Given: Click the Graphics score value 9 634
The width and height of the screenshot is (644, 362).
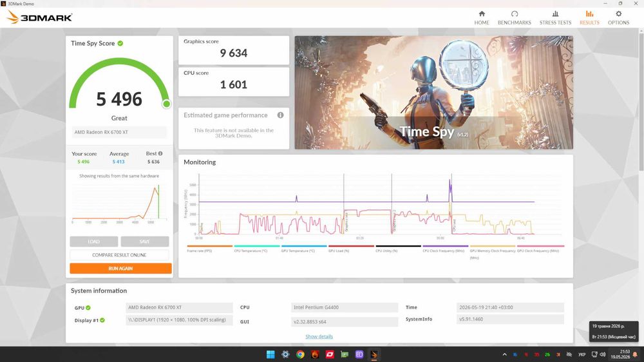Looking at the screenshot, I should [234, 53].
